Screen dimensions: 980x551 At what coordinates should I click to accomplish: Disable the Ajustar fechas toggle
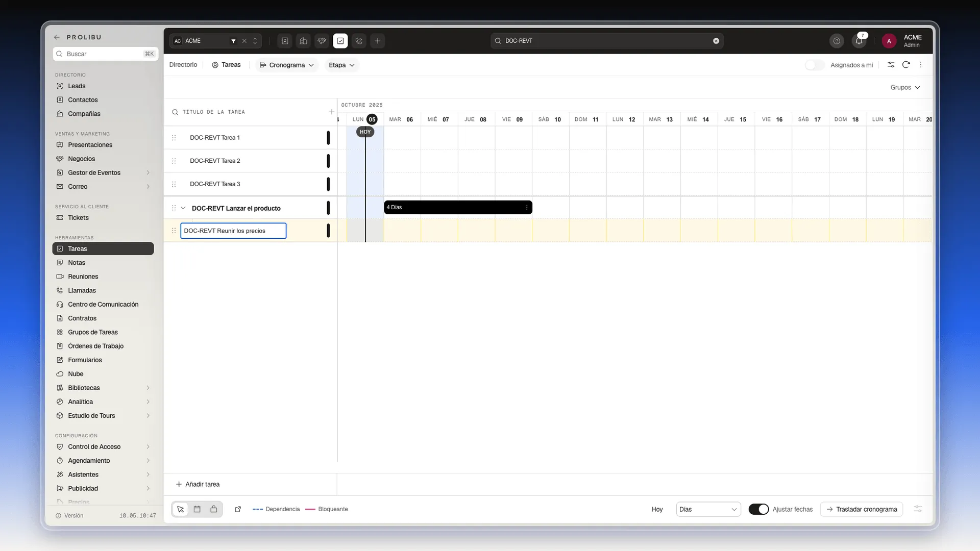pyautogui.click(x=758, y=509)
